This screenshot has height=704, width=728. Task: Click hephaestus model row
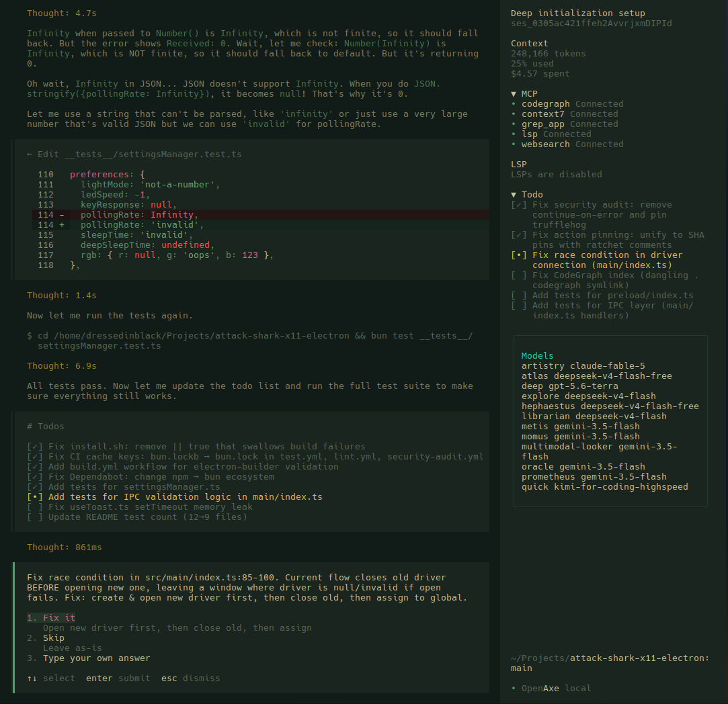(x=610, y=406)
